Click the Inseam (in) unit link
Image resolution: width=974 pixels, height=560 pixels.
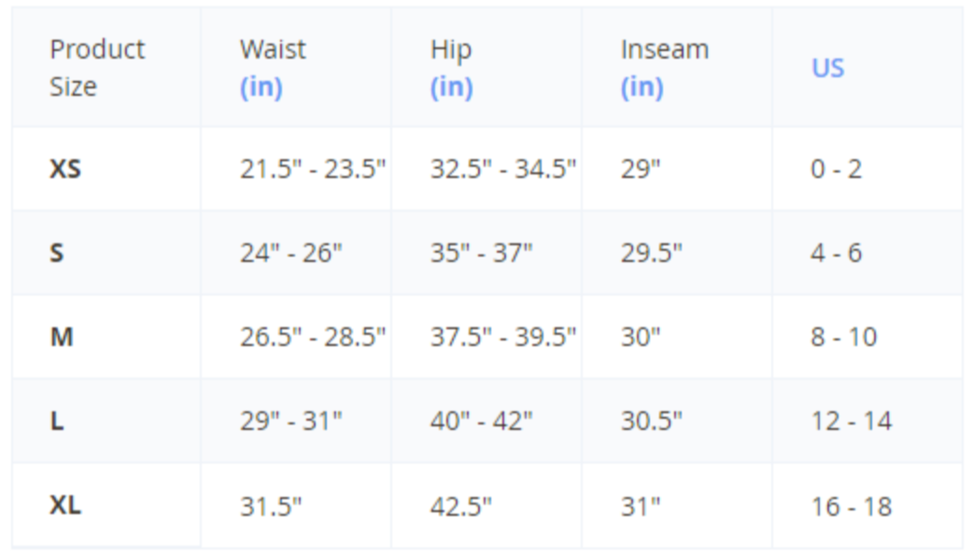point(642,88)
